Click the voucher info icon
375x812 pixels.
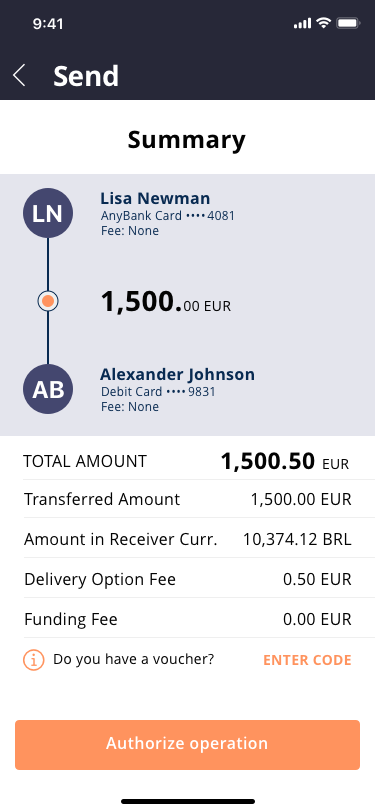point(34,660)
